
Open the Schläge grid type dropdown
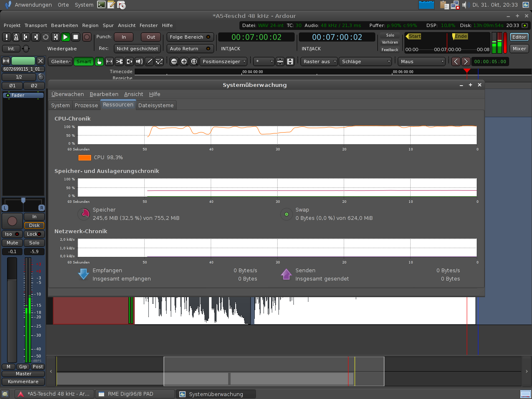point(366,62)
